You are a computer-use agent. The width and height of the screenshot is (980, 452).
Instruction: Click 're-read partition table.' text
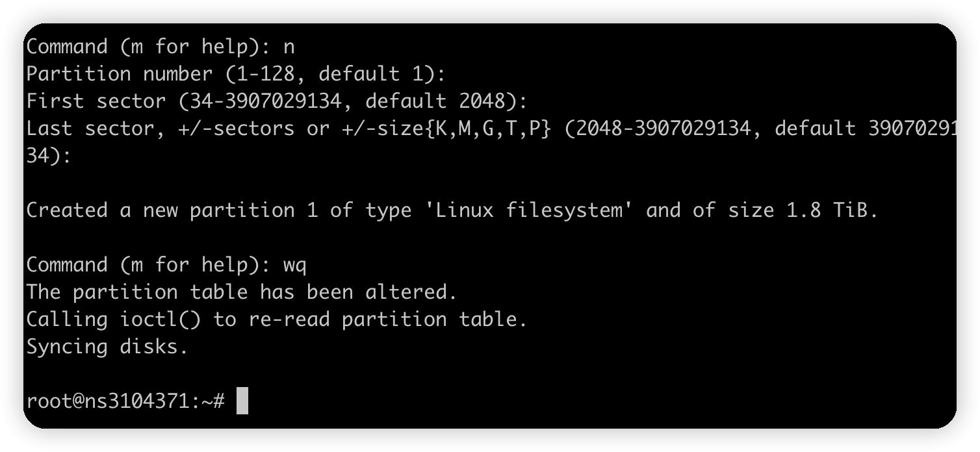click(x=388, y=320)
